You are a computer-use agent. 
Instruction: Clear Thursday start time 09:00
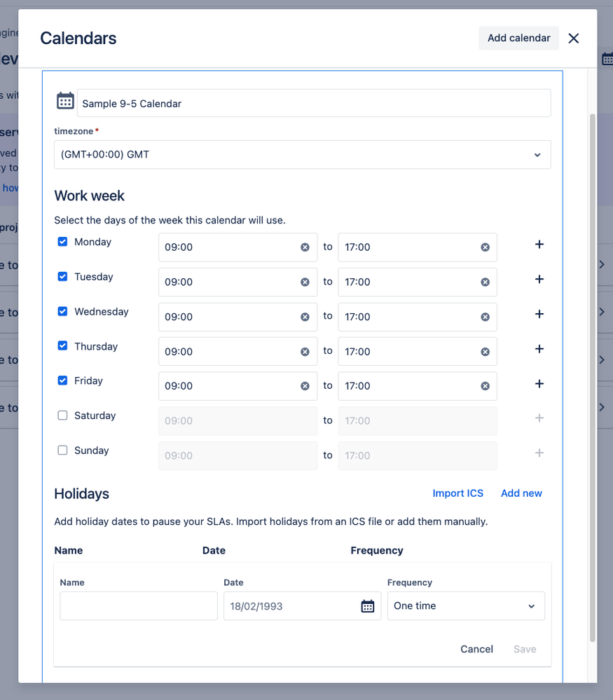[x=305, y=352]
